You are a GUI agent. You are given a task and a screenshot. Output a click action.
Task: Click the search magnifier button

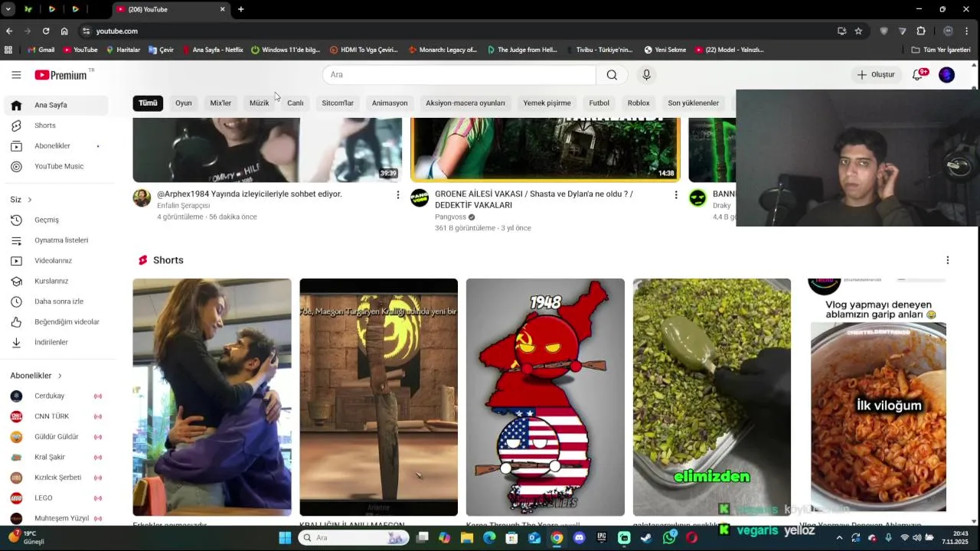tap(612, 75)
